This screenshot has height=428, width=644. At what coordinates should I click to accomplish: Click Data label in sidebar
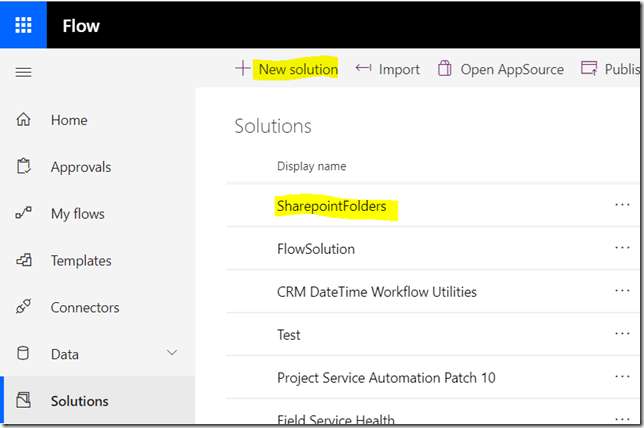click(64, 354)
